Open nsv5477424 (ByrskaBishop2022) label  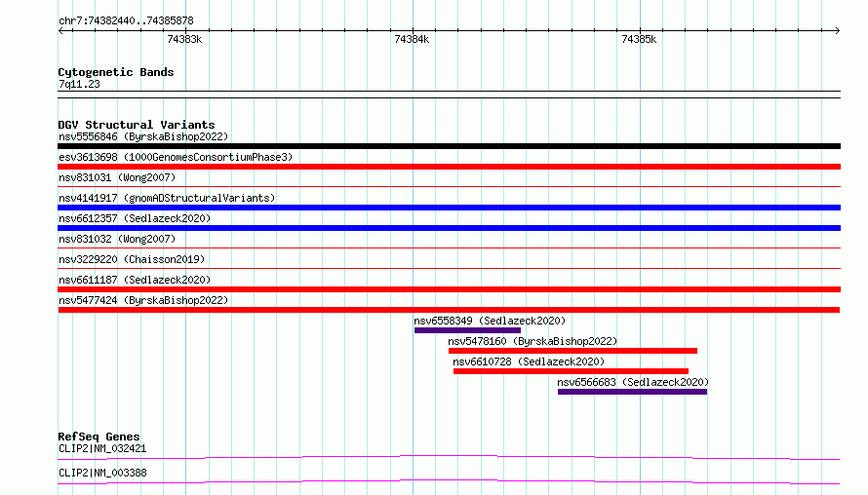(x=143, y=300)
